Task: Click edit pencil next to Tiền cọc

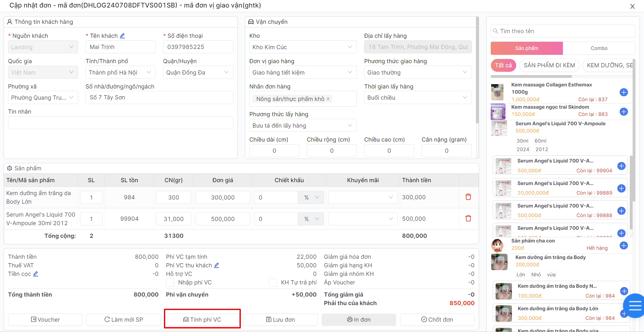Action: [35, 274]
